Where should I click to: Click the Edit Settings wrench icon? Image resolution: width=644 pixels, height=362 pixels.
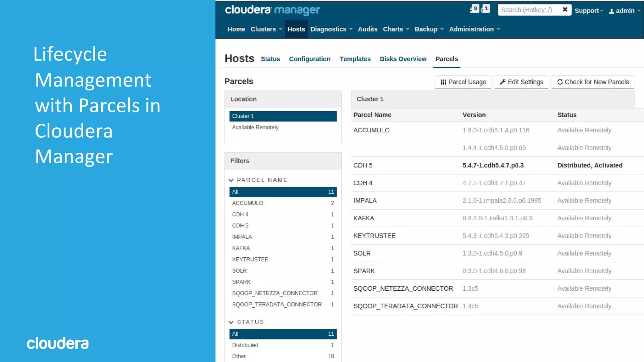502,82
